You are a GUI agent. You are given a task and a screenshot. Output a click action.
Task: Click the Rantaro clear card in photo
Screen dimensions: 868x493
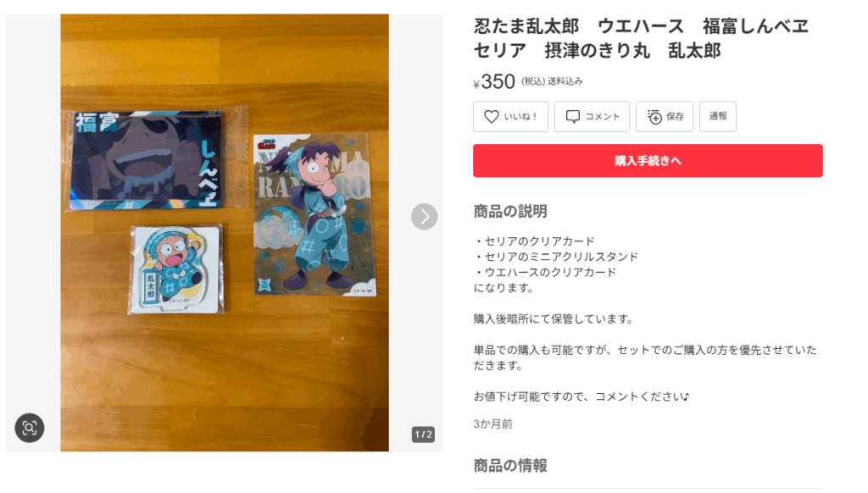coord(314,214)
